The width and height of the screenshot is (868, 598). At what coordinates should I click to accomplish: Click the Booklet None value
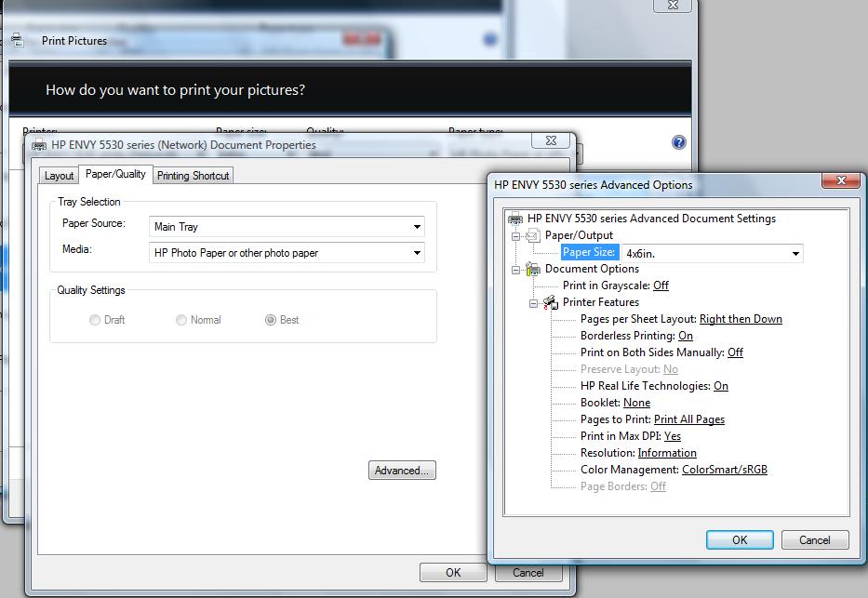636,403
